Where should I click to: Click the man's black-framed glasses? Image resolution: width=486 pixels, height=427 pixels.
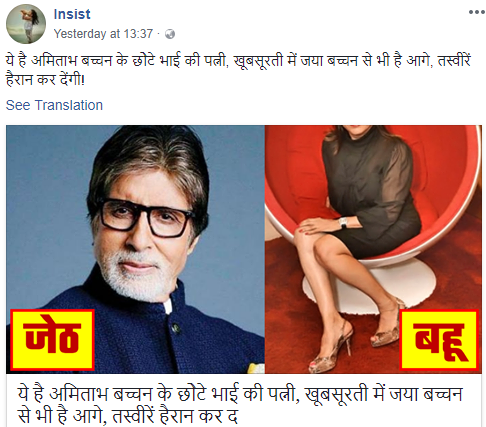coord(147,217)
